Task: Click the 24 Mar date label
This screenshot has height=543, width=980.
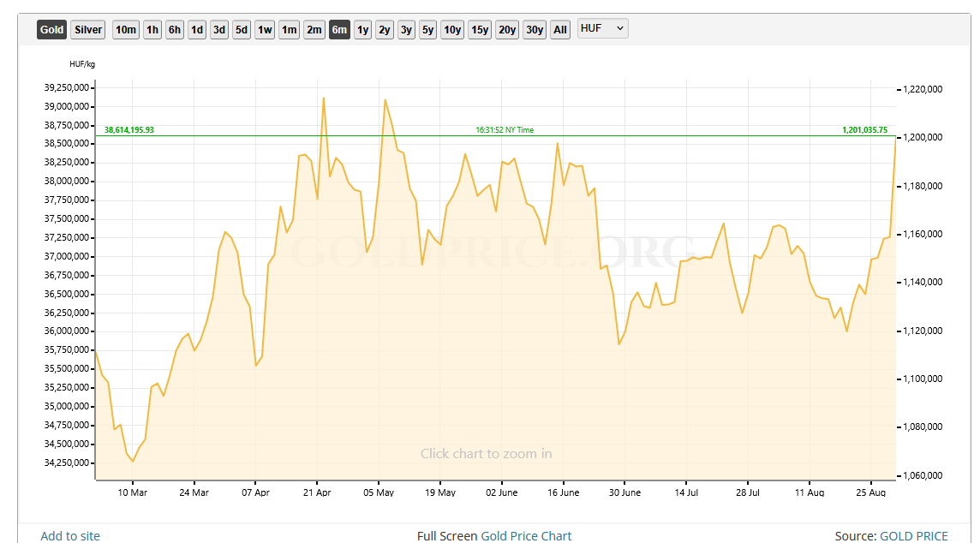Action: tap(194, 492)
